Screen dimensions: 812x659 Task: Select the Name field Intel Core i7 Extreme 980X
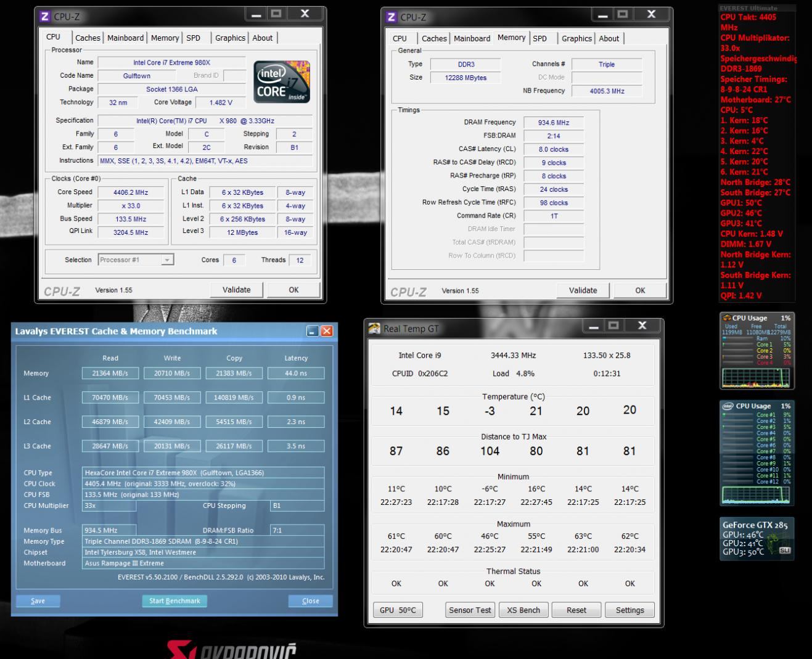(171, 62)
